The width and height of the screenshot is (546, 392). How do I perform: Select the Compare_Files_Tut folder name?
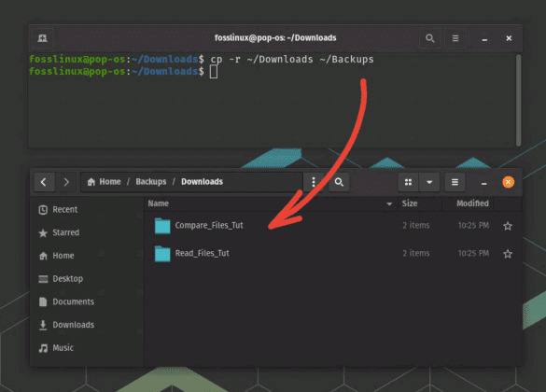(x=209, y=225)
